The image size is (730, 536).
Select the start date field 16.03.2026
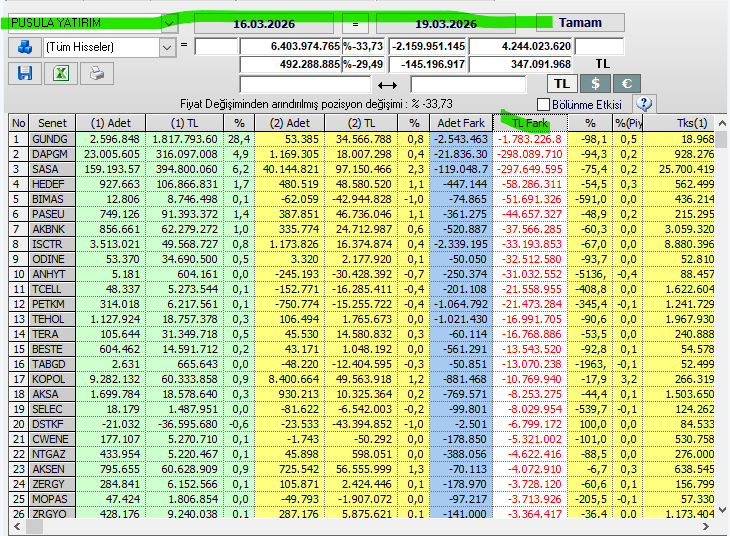264,23
